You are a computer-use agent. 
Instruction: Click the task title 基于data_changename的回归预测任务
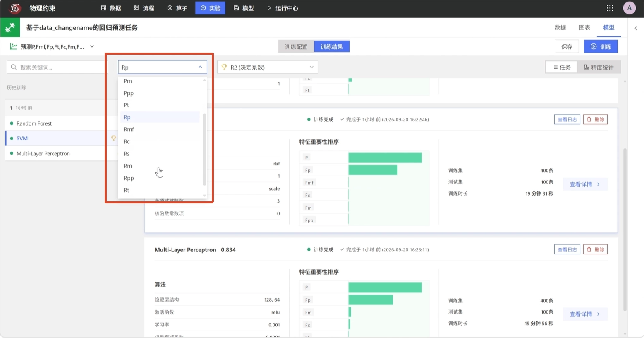(82, 28)
